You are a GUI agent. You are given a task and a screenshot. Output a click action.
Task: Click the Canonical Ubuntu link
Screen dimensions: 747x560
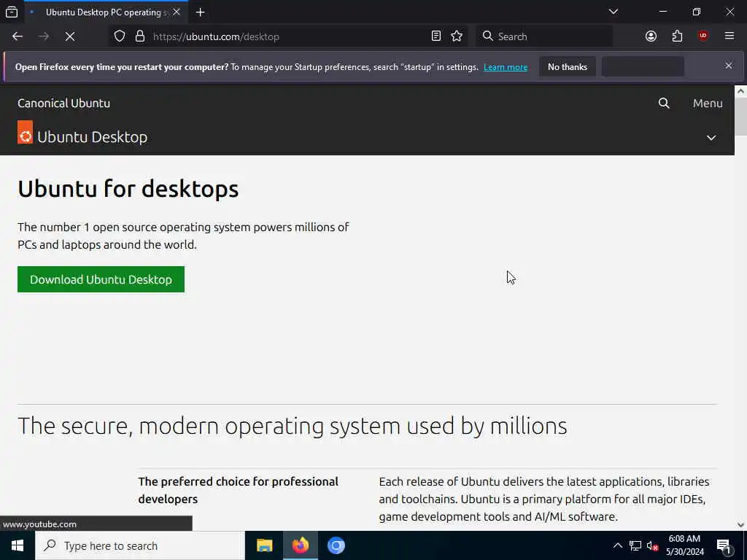pos(64,103)
